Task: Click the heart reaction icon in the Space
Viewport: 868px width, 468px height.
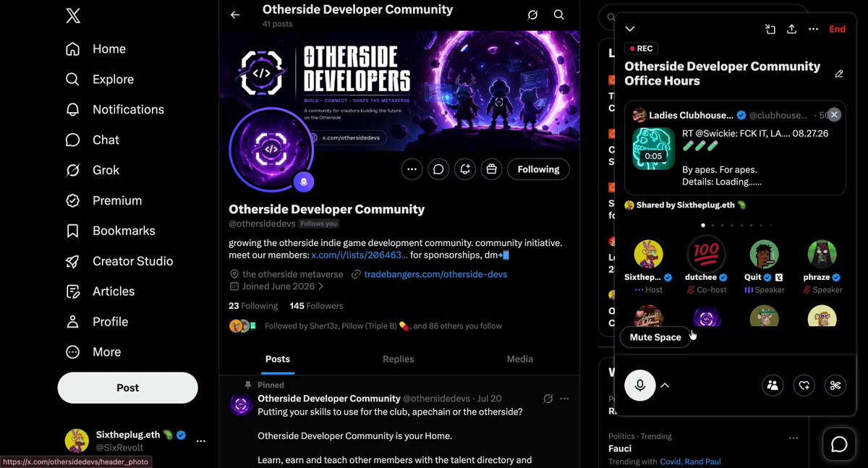Action: (804, 386)
